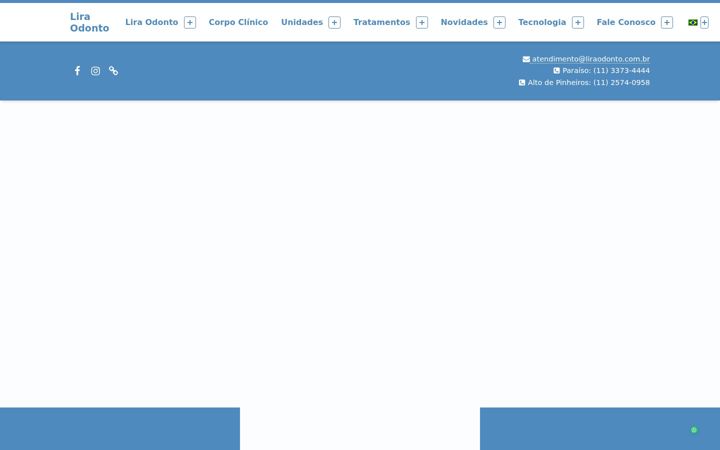This screenshot has width=720, height=450.
Task: Expand the Tratamentos submenu plus button
Action: (x=422, y=22)
